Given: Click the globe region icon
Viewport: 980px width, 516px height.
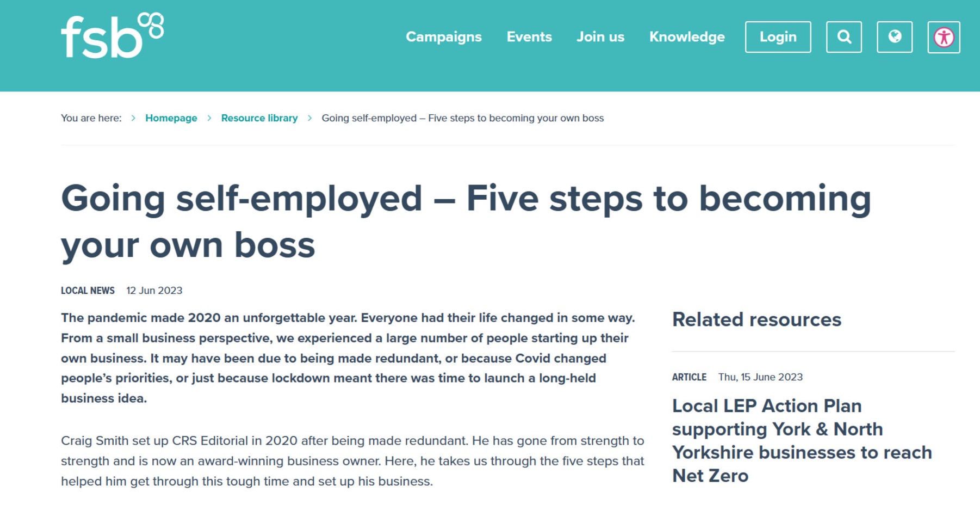Looking at the screenshot, I should 895,37.
